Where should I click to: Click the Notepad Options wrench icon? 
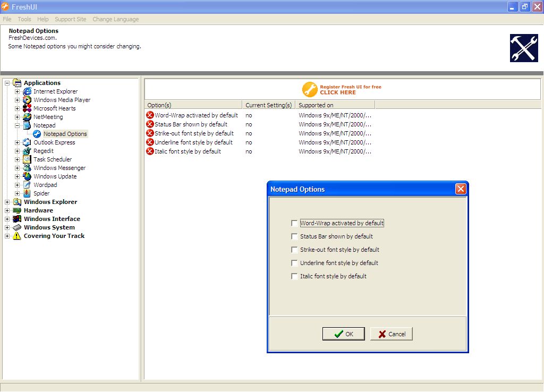coord(37,134)
